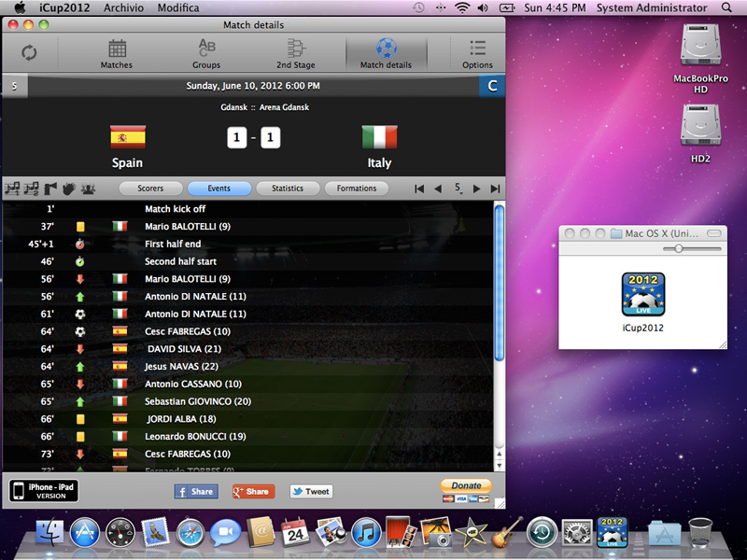This screenshot has width=747, height=560.
Task: Open the Options list
Action: [x=477, y=54]
